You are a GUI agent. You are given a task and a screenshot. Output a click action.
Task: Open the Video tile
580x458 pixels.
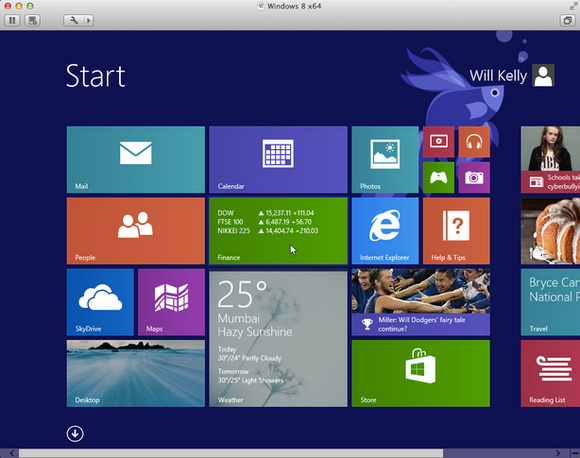click(438, 142)
